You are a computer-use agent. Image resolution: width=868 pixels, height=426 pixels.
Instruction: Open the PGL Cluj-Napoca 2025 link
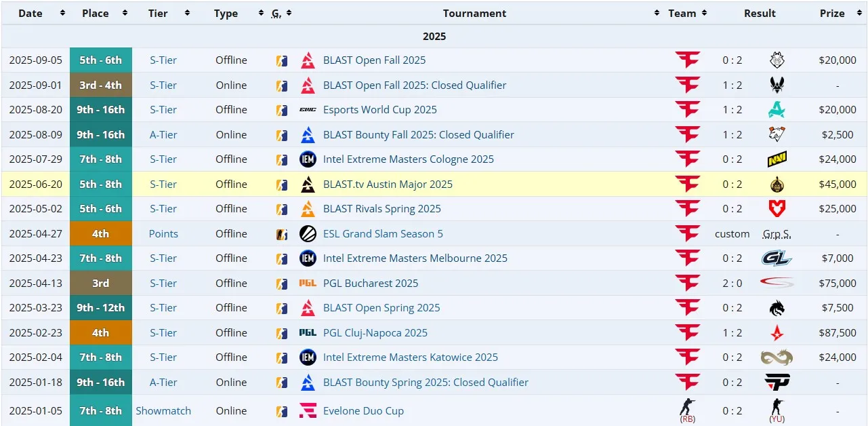point(375,333)
